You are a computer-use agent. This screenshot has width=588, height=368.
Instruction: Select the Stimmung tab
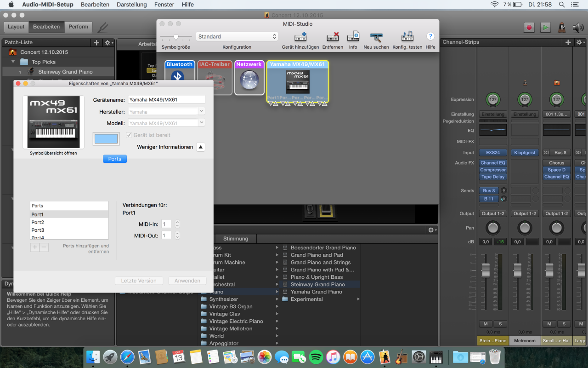point(236,239)
